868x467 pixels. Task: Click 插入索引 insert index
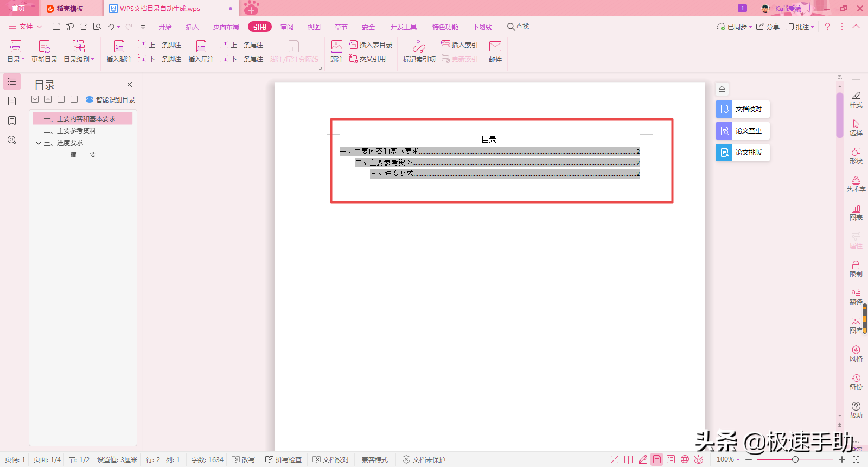459,45
